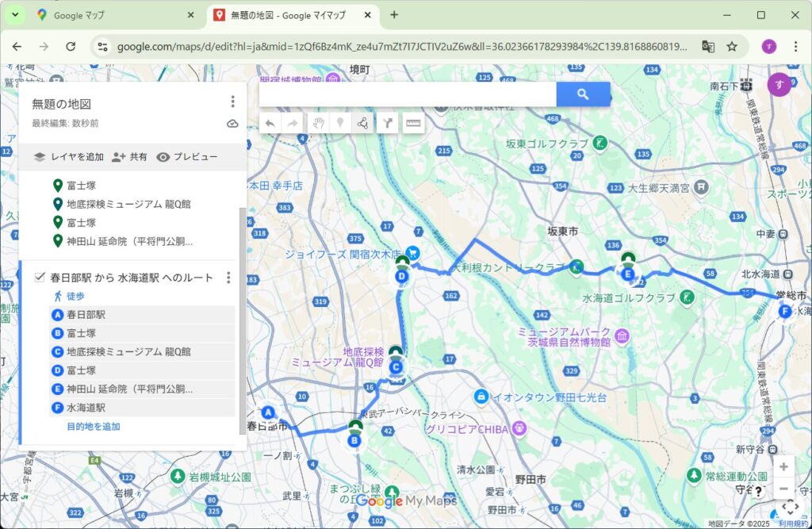Viewport: 812px width, 529px height.
Task: Click レイヤを追加 button
Action: pyautogui.click(x=69, y=157)
